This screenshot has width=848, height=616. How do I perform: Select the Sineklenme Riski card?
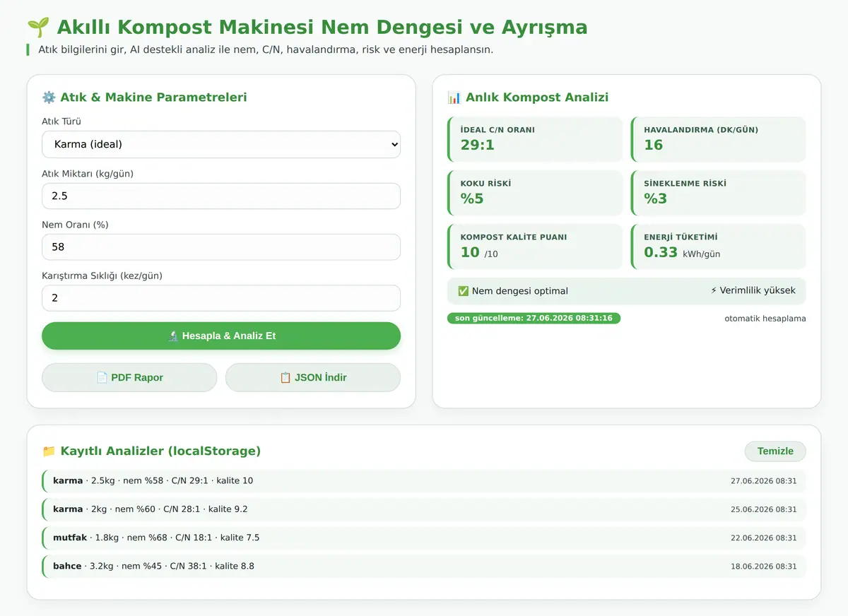click(719, 193)
